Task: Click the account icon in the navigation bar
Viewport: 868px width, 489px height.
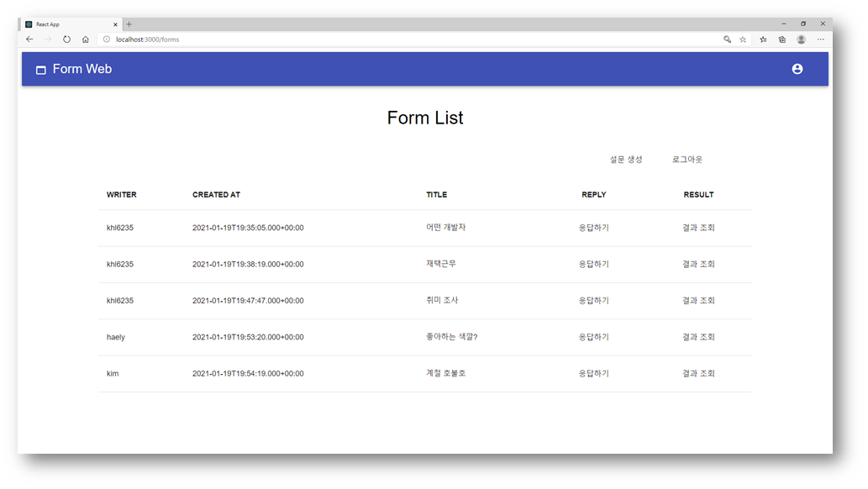Action: [797, 69]
